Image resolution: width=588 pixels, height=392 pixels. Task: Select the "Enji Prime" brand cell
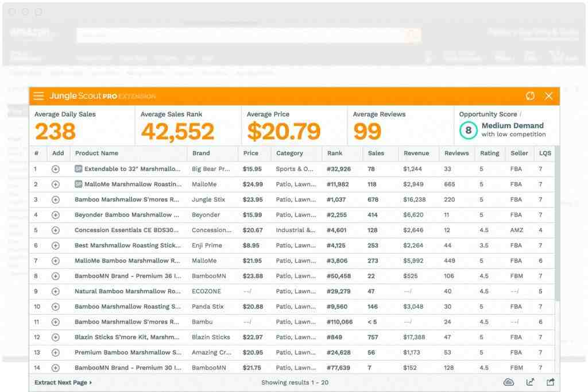click(x=207, y=245)
